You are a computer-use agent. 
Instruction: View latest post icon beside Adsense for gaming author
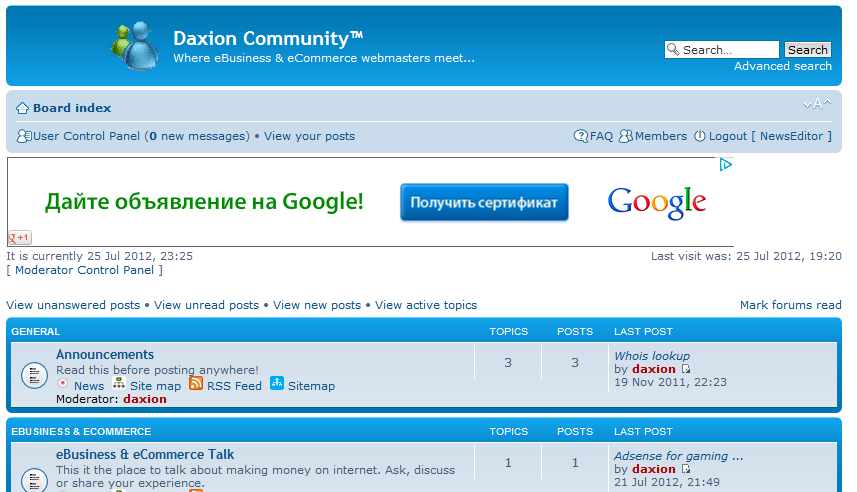coord(685,470)
